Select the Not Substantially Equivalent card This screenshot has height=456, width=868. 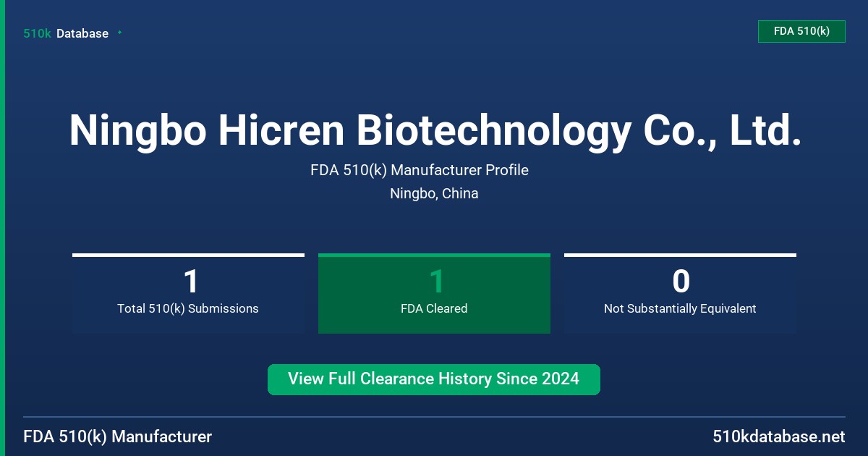[x=680, y=294]
